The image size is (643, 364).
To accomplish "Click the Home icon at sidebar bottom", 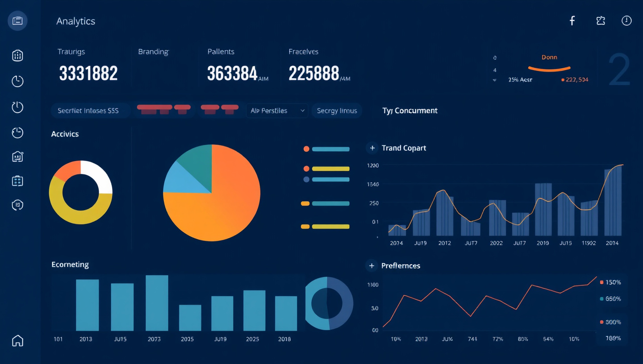I will click(17, 341).
